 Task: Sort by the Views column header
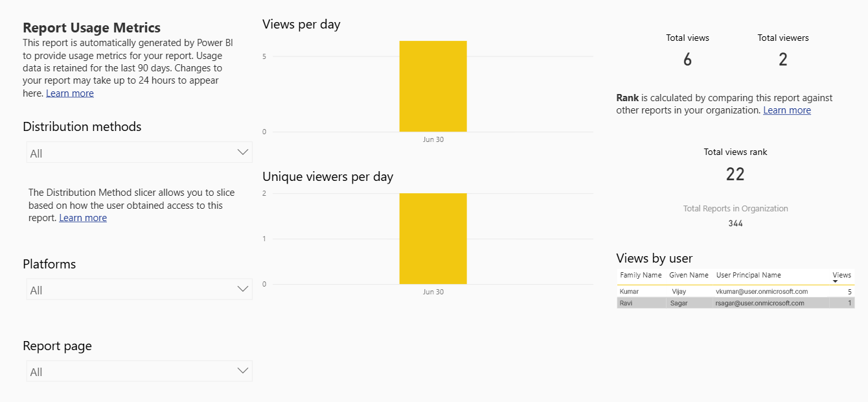tap(841, 275)
